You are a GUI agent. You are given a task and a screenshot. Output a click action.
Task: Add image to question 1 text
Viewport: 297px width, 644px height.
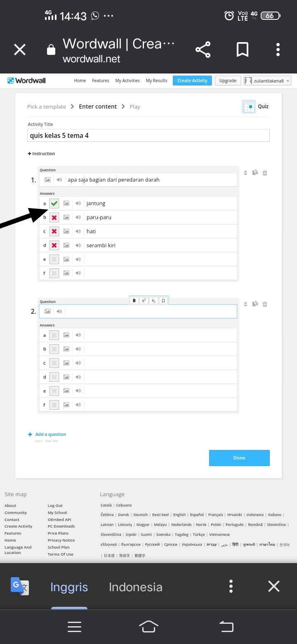(47, 180)
